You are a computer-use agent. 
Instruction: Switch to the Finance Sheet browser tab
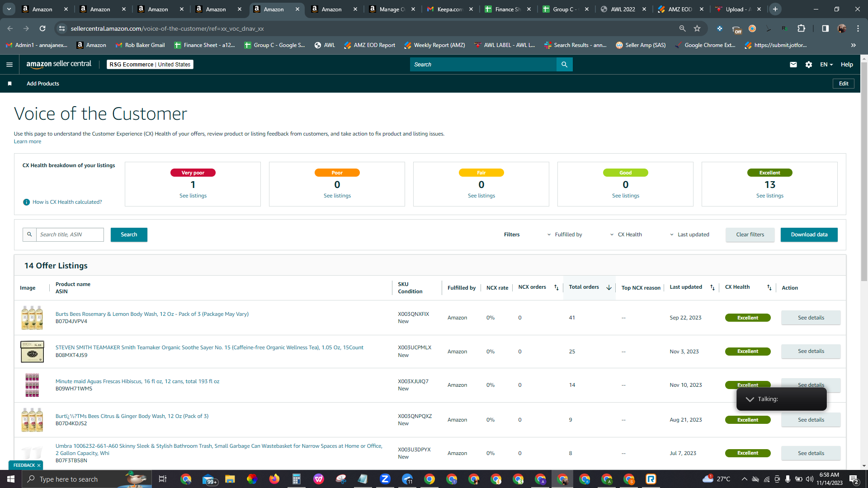[x=508, y=9]
